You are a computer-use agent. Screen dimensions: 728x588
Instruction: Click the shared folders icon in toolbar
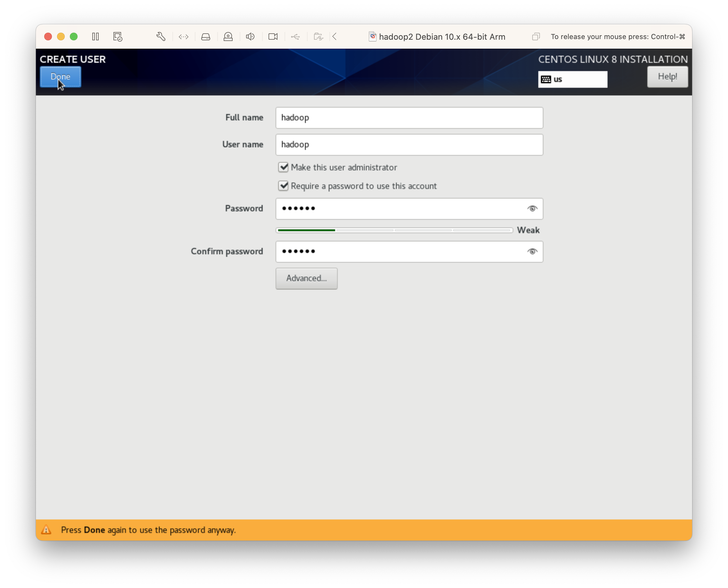click(x=318, y=37)
